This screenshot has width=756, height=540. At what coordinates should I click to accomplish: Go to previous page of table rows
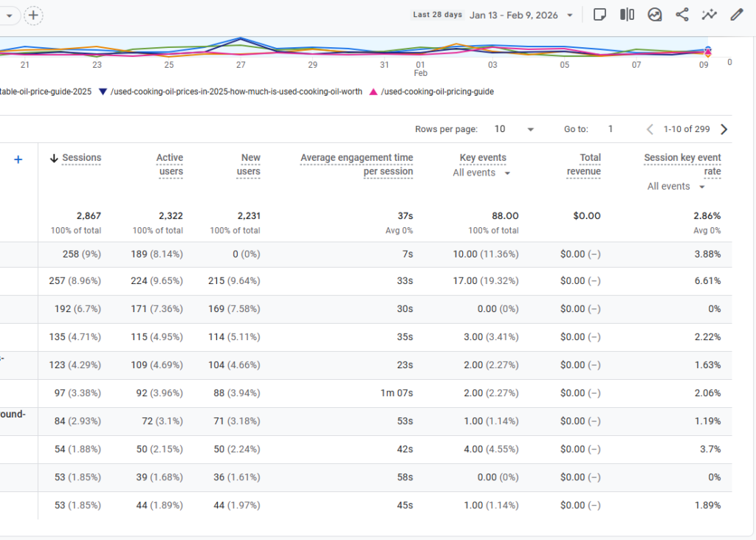(650, 129)
